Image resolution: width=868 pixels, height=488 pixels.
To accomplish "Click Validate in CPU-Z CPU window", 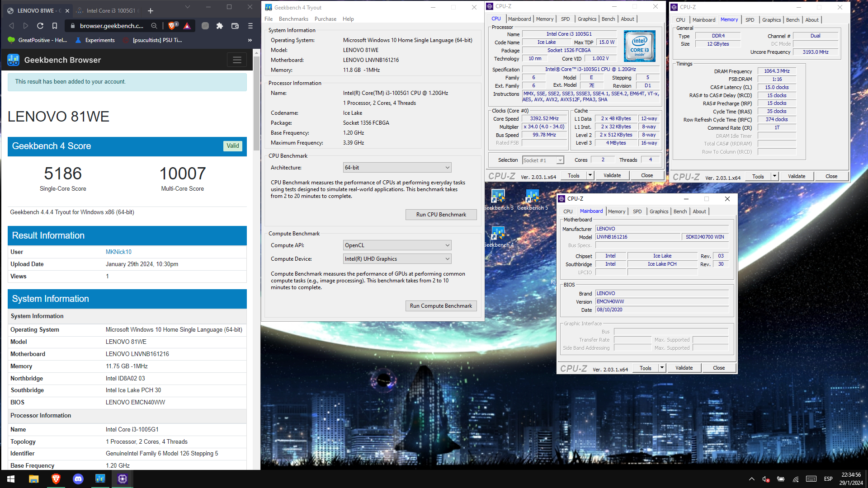I will click(x=612, y=175).
